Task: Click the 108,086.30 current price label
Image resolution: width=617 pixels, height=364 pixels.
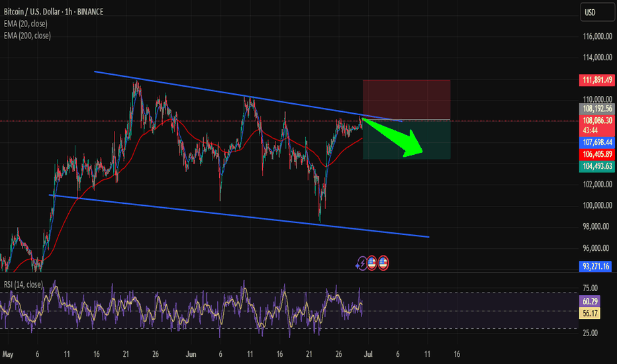Action: click(x=597, y=120)
